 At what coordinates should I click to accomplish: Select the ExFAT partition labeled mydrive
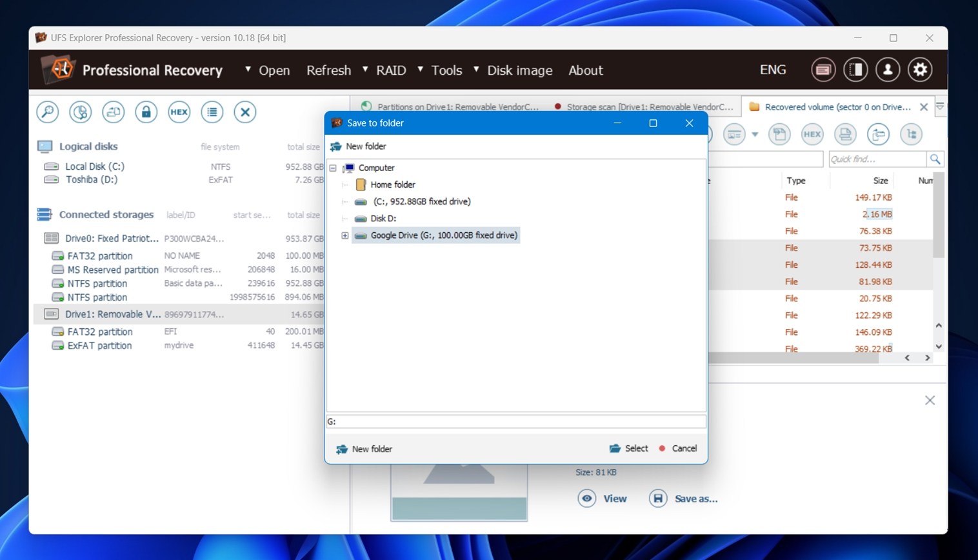pos(100,345)
